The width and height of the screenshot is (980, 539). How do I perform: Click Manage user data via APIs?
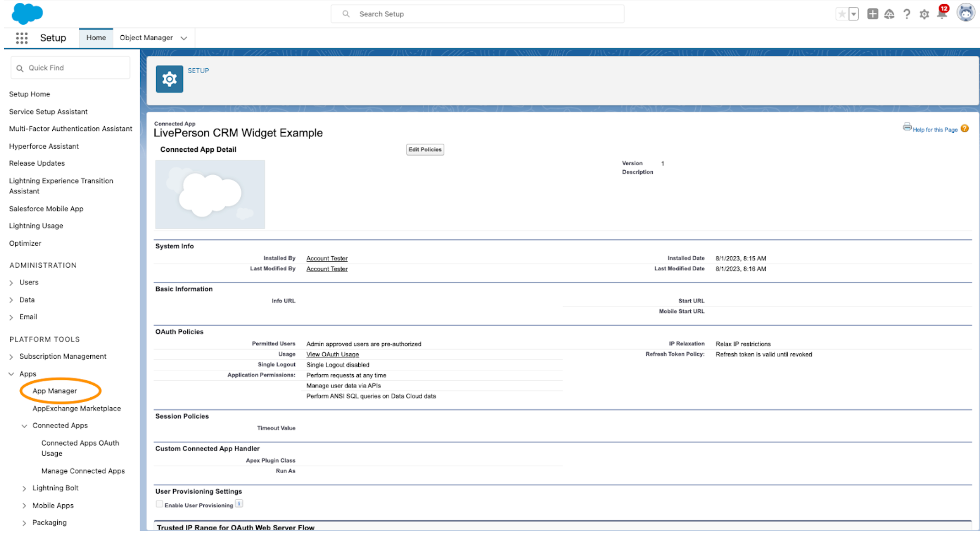343,386
